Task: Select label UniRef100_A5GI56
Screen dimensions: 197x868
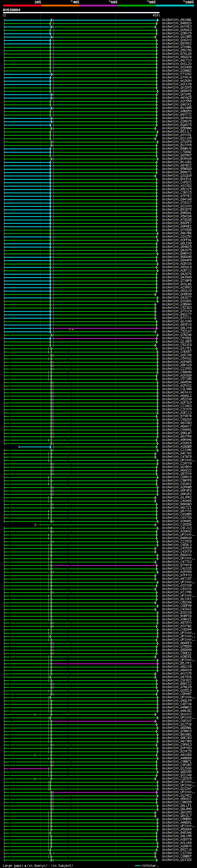Action: pyautogui.click(x=176, y=50)
